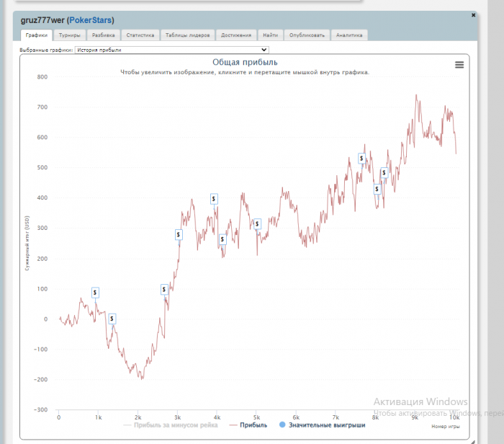Click the $ marker at the 400 level near 4k

tap(214, 199)
